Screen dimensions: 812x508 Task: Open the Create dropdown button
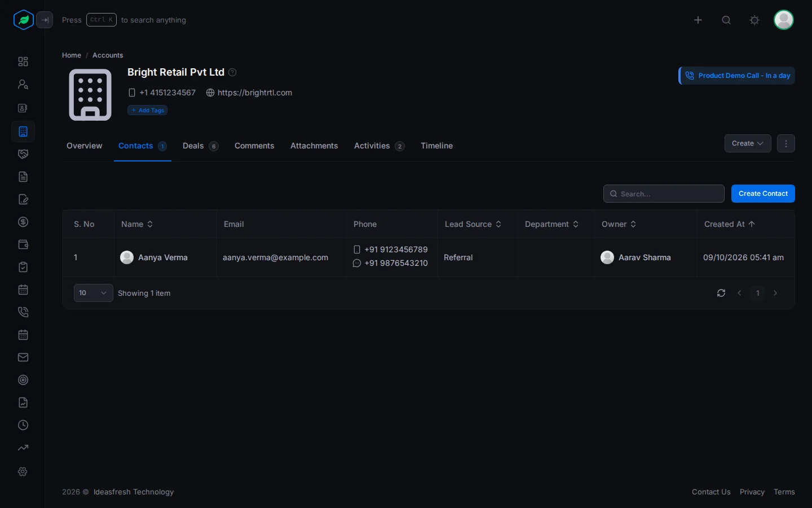coord(748,143)
